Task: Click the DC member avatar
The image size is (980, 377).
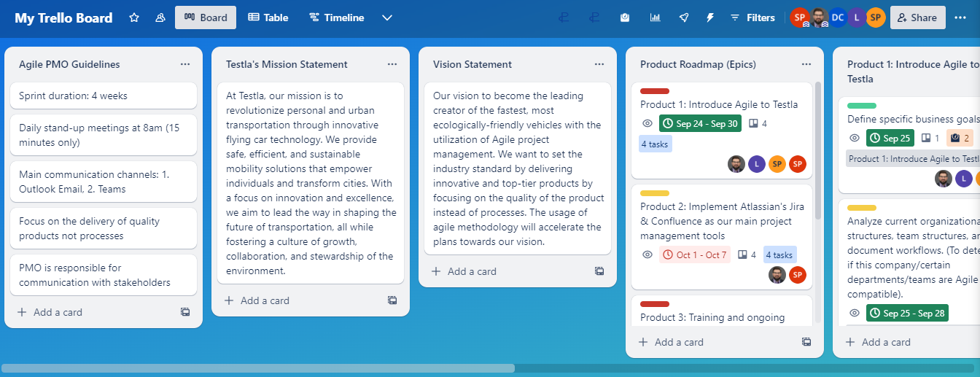Action: pos(838,18)
